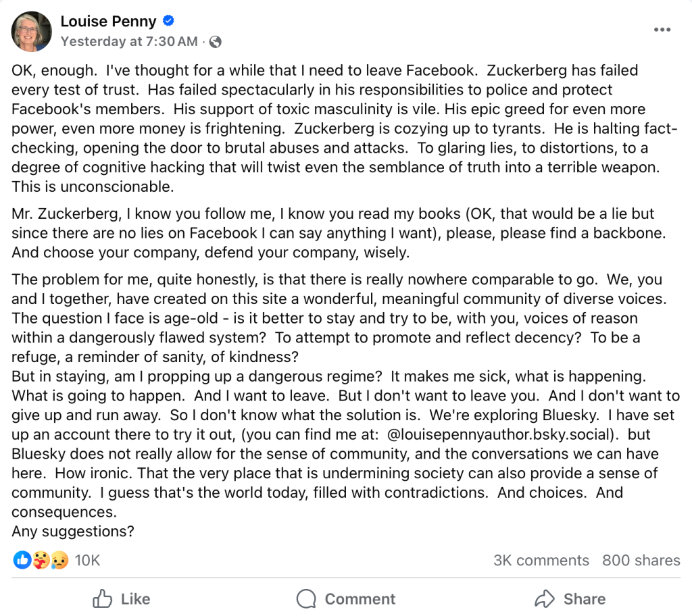Click the speech bubble Comment icon

tap(307, 598)
